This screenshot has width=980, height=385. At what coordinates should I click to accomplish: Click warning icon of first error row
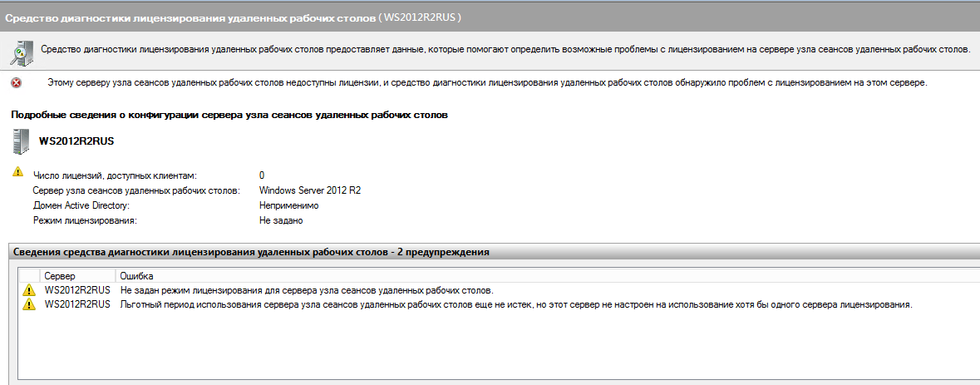click(28, 291)
